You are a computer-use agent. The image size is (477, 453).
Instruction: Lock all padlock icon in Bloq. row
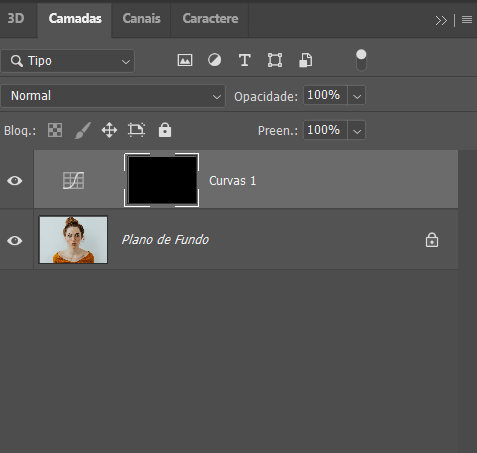pyautogui.click(x=165, y=130)
